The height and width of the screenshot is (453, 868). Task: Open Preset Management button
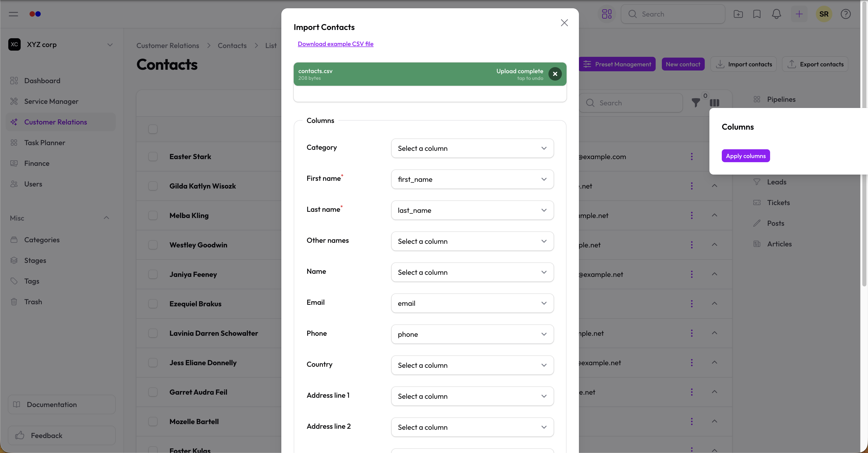pyautogui.click(x=617, y=64)
